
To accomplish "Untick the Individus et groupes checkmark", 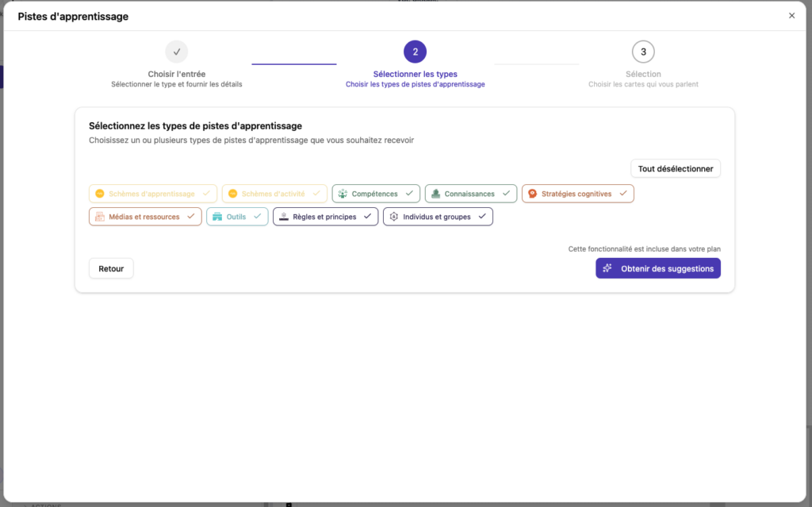I will [482, 216].
